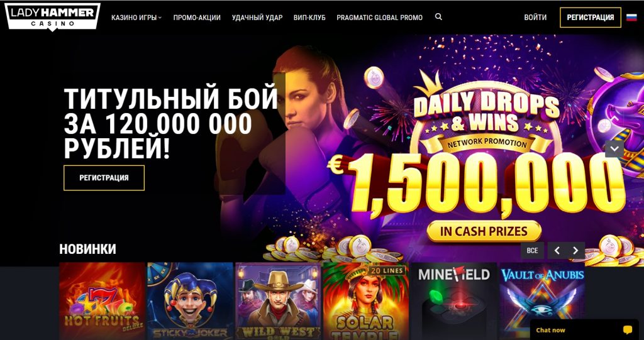Open the Vault of Anubis game thumbnail

tap(542, 301)
